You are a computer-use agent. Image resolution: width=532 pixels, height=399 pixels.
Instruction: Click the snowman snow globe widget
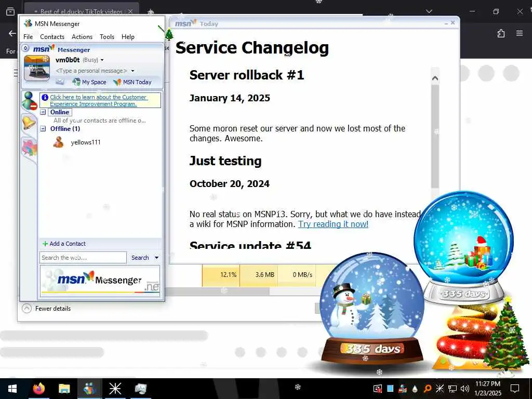click(372, 309)
